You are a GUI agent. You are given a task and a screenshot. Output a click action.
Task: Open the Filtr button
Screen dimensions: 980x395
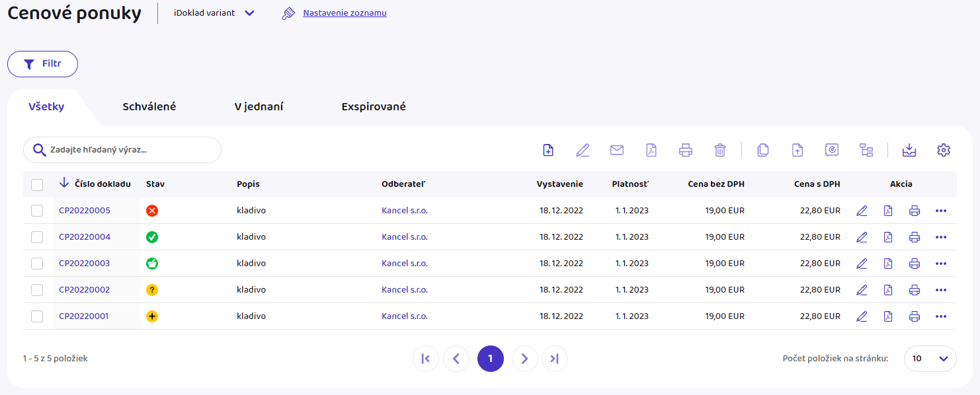click(43, 64)
